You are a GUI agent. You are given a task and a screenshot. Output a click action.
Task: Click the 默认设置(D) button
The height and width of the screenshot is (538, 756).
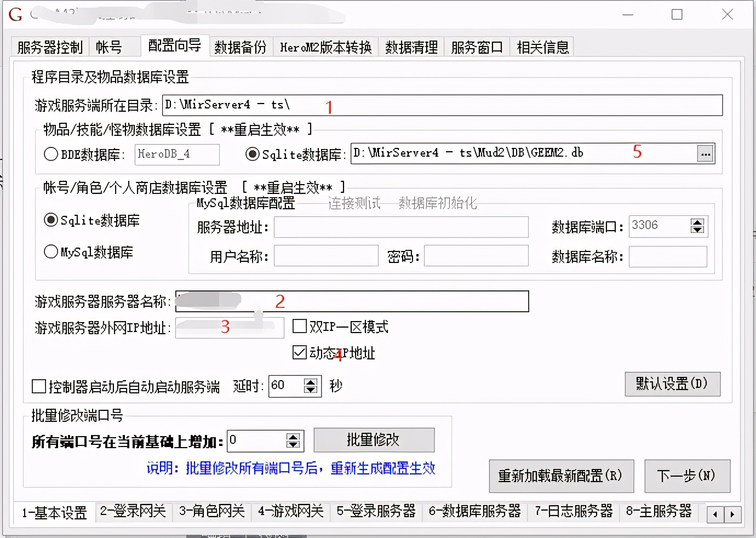[x=672, y=384]
